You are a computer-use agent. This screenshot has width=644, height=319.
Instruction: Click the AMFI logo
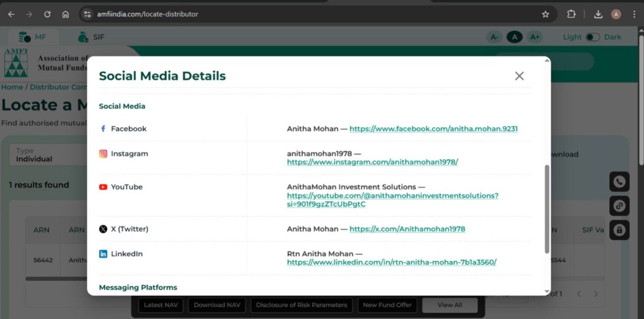(16, 63)
